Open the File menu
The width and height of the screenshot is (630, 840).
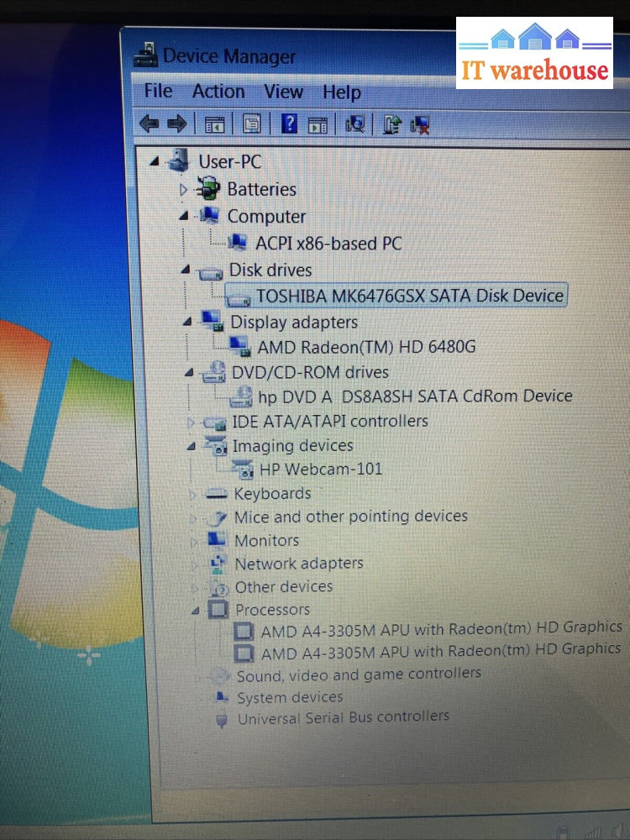[x=158, y=91]
